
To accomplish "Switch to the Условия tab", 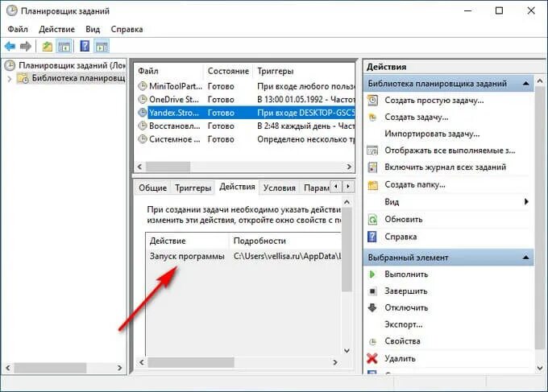I will pyautogui.click(x=280, y=188).
